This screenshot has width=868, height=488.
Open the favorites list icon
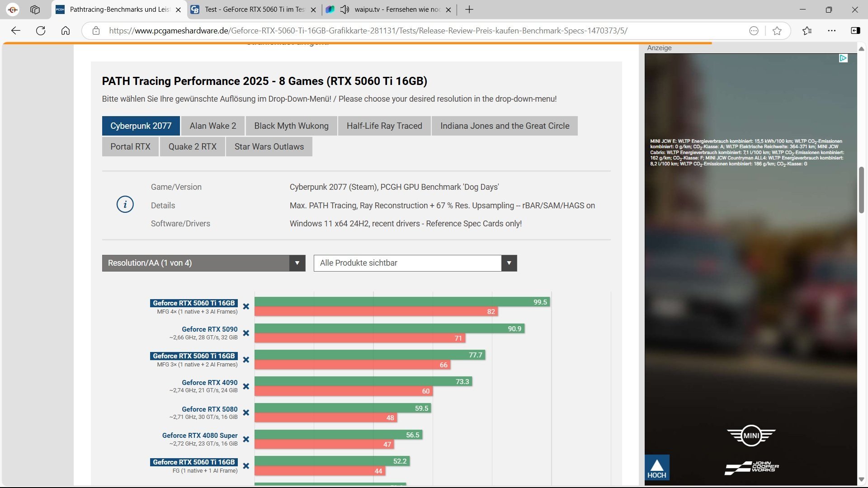coord(807,31)
